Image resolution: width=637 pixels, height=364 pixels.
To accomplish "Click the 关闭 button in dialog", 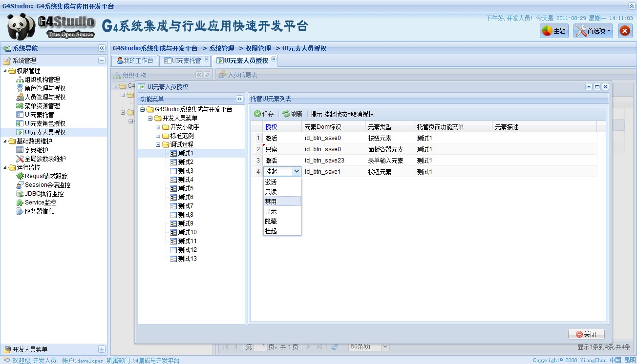I will pos(586,334).
